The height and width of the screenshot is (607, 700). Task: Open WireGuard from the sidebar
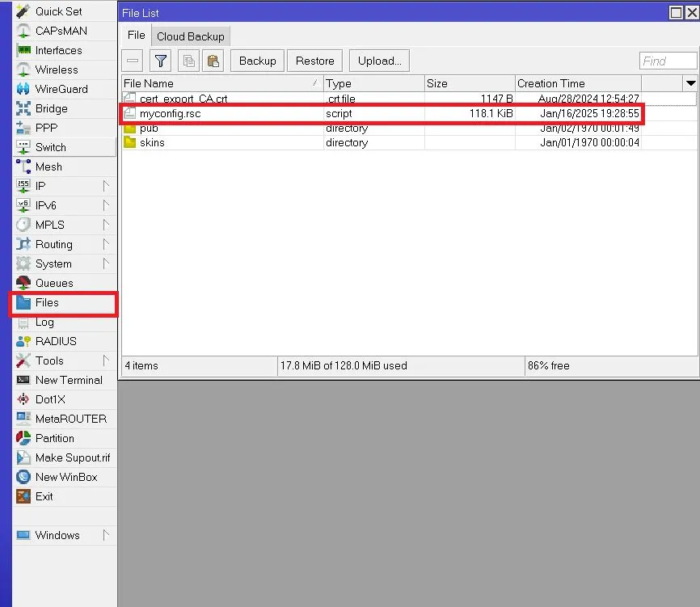tap(61, 89)
